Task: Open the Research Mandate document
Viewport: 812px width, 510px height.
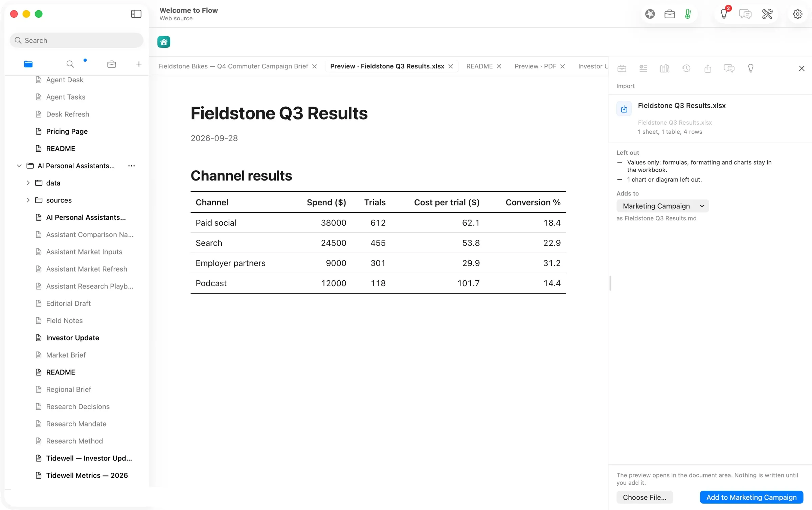Action: [x=76, y=424]
